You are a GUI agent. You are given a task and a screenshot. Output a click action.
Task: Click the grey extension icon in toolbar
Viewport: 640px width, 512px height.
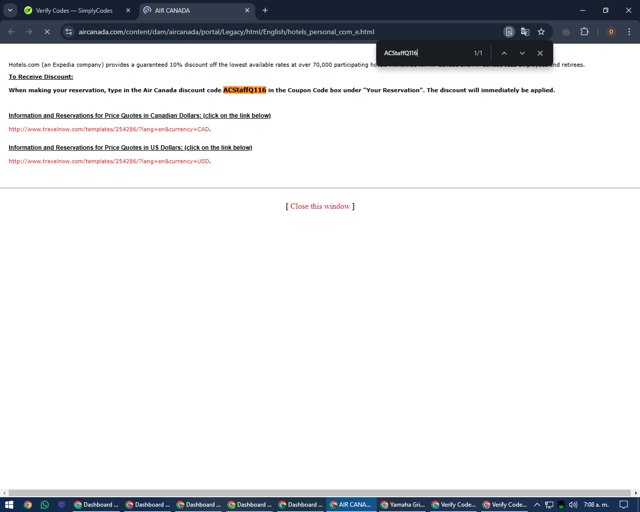coord(566,32)
